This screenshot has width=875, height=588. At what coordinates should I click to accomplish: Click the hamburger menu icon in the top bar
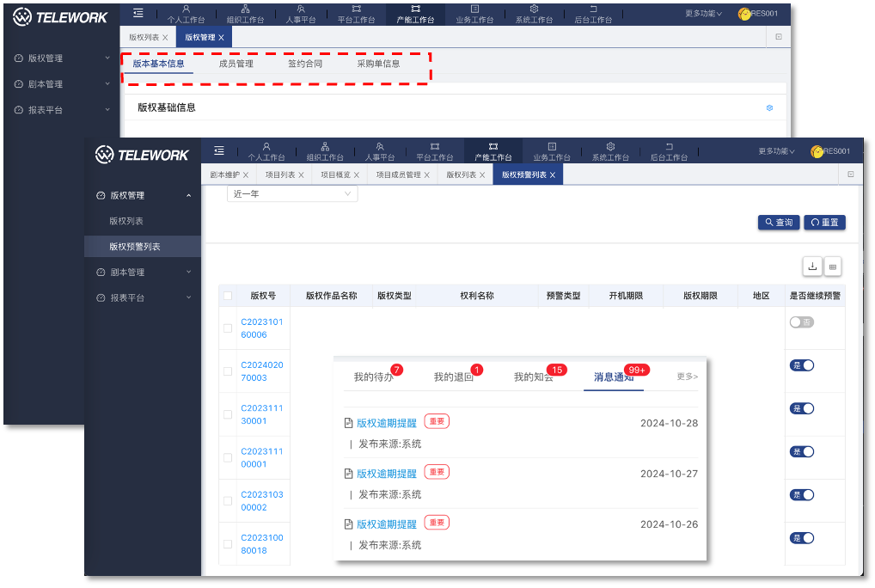tap(138, 13)
